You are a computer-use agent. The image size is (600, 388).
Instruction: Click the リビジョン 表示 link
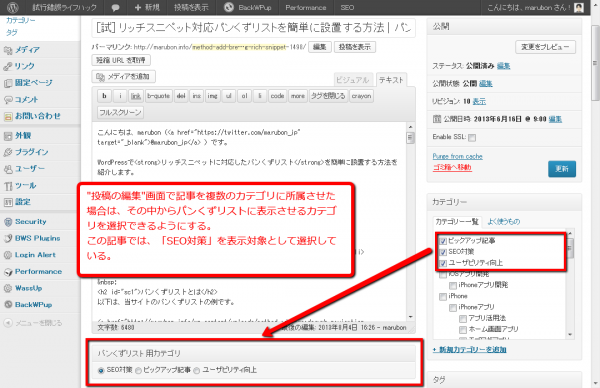(x=479, y=101)
